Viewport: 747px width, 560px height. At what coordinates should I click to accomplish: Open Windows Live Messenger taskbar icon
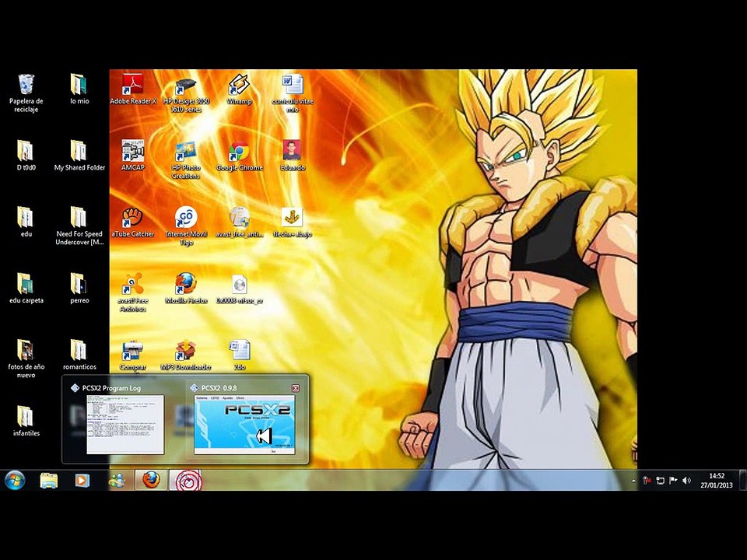tap(116, 480)
